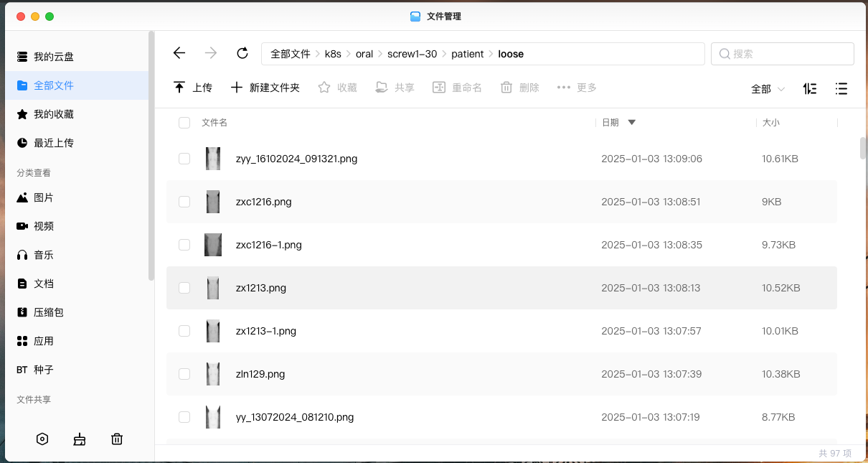Go back with the left arrow
Image resolution: width=868 pixels, height=463 pixels.
click(179, 53)
